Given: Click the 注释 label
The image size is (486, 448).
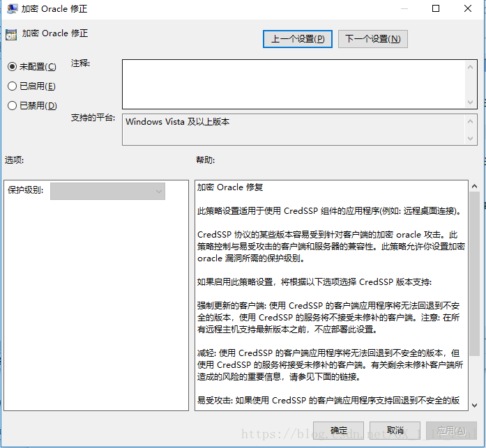Looking at the screenshot, I should coord(80,63).
